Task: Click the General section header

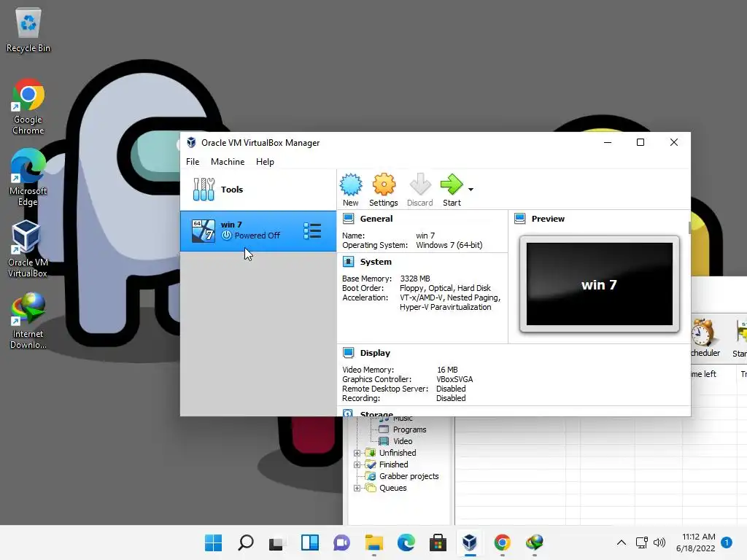Action: pyautogui.click(x=376, y=219)
